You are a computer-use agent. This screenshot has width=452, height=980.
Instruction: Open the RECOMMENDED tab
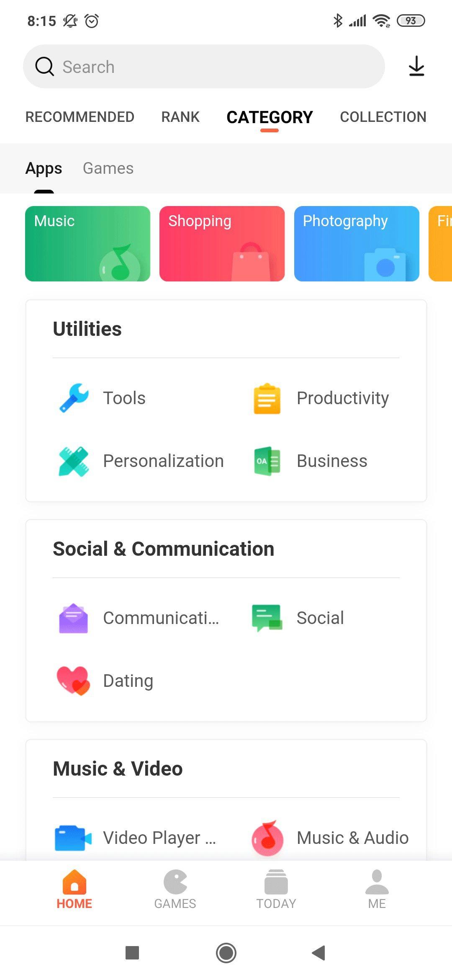coord(80,117)
